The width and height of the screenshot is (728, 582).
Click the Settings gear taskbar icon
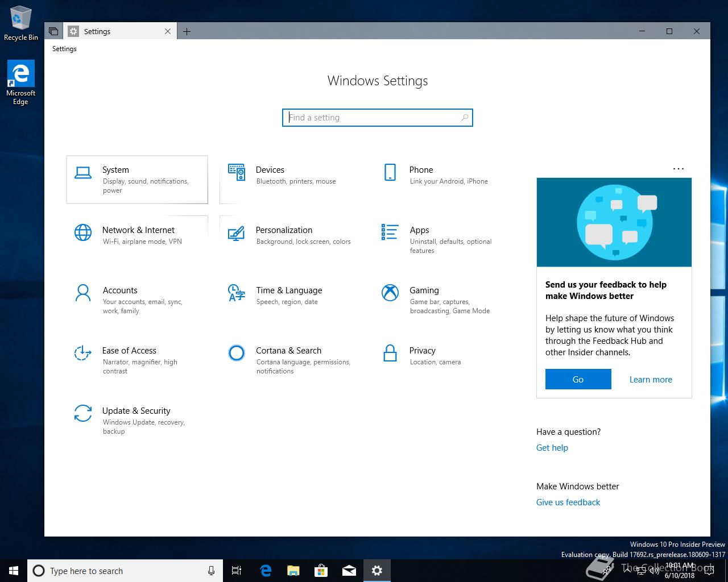point(377,571)
